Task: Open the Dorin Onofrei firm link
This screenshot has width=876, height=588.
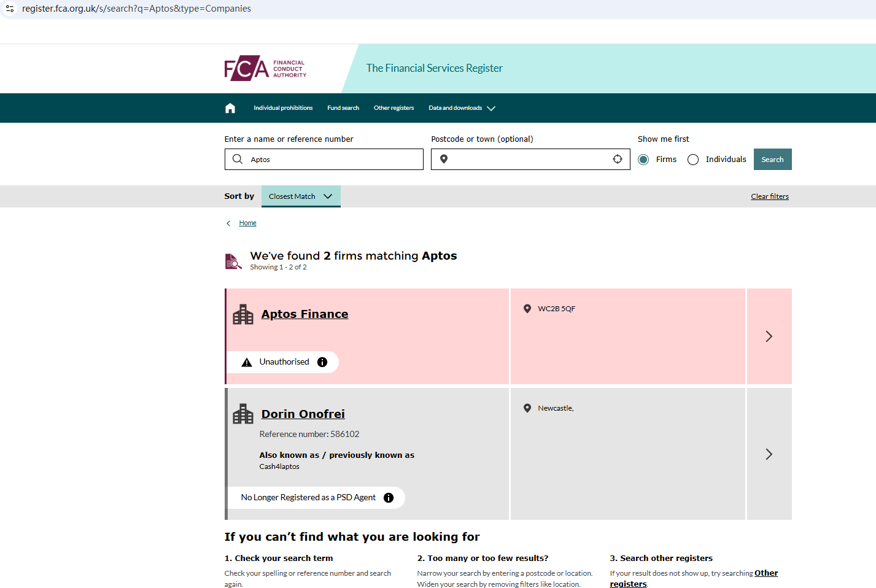Action: tap(303, 414)
